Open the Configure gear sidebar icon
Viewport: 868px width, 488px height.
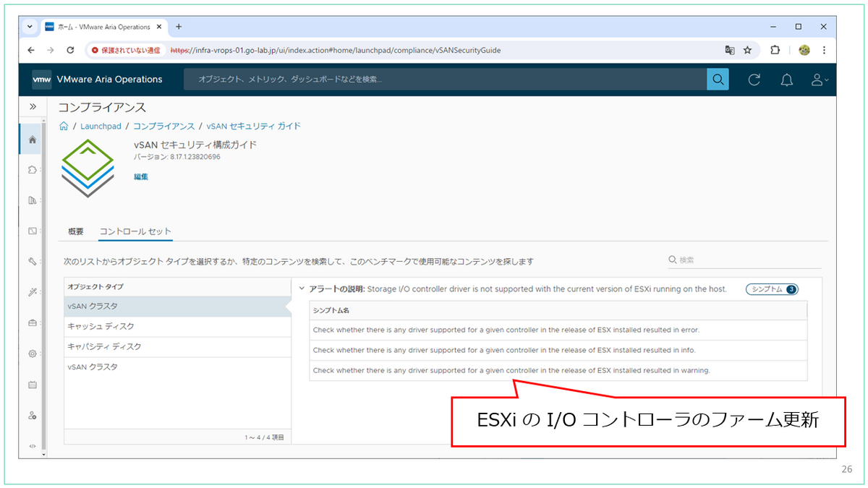point(33,354)
